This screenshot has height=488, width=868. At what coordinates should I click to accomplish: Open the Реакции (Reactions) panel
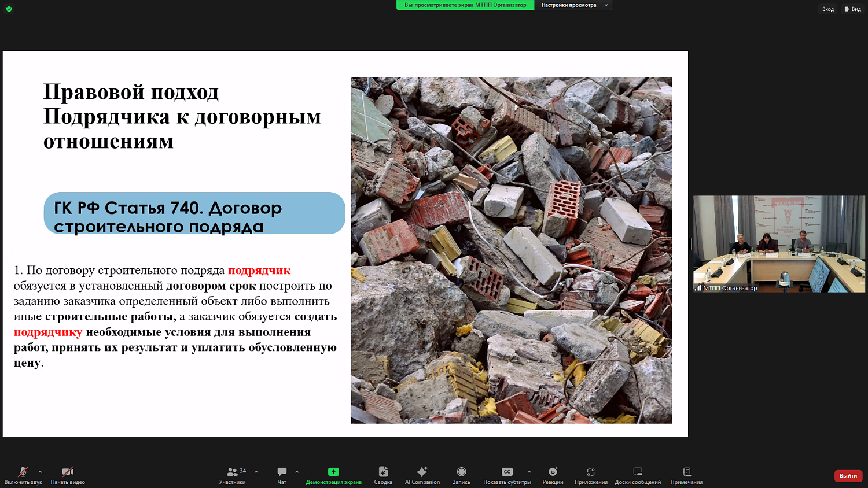click(x=553, y=475)
